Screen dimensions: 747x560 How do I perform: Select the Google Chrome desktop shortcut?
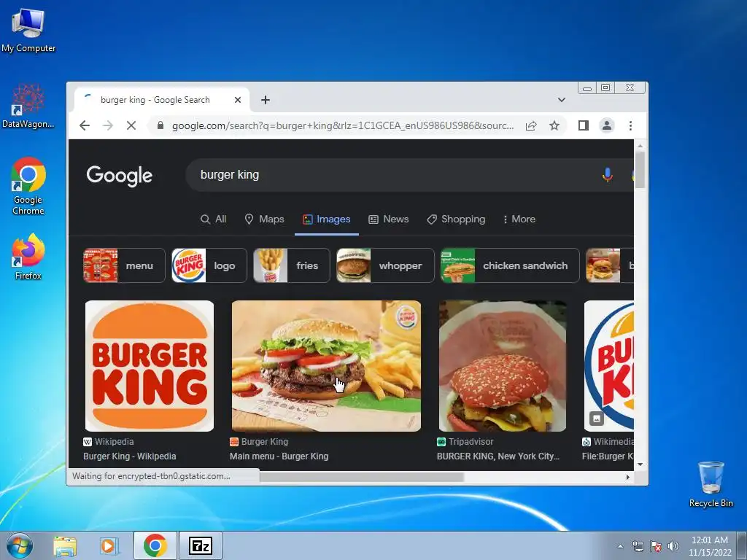(28, 186)
